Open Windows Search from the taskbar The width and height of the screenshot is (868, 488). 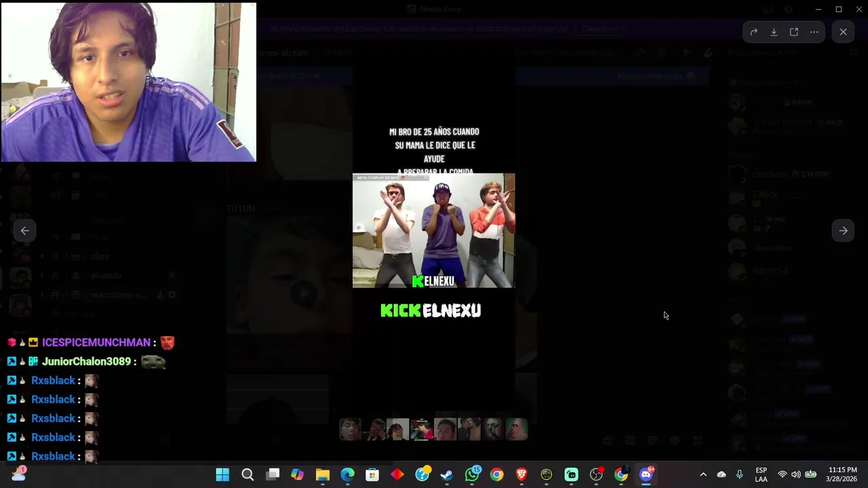[248, 474]
